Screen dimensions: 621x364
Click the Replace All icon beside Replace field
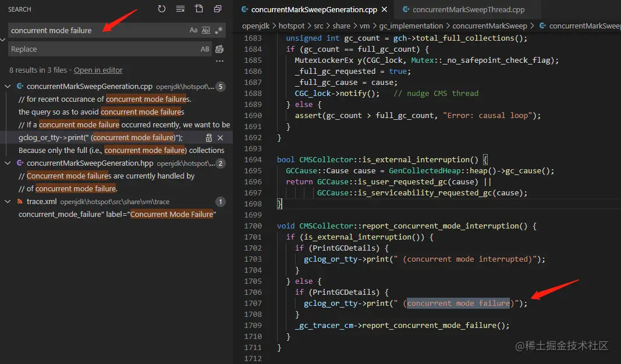pyautogui.click(x=219, y=49)
